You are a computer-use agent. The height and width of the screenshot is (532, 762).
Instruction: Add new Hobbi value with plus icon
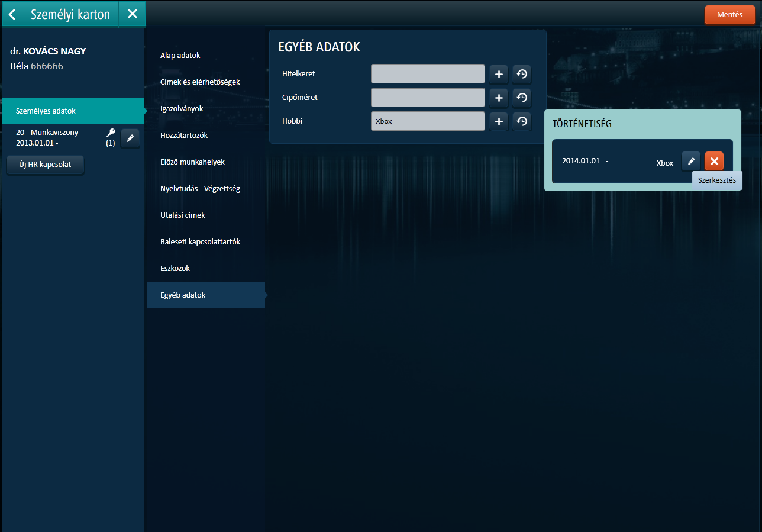click(499, 121)
